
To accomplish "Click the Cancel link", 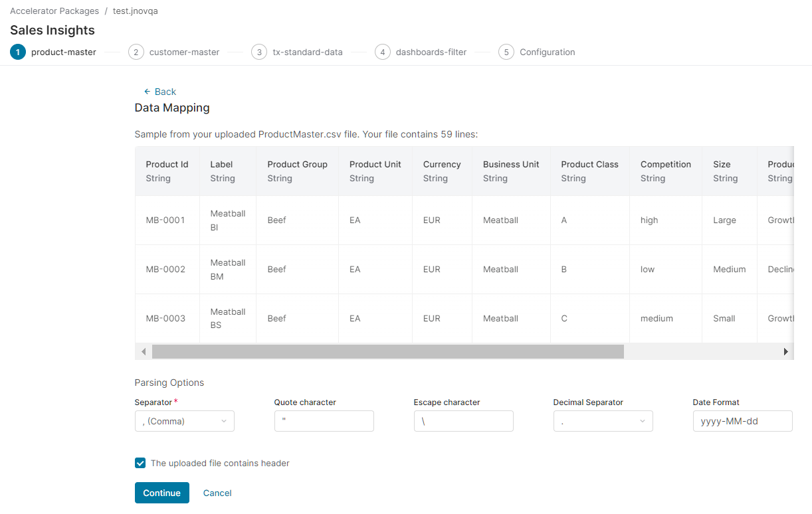I will click(x=217, y=493).
